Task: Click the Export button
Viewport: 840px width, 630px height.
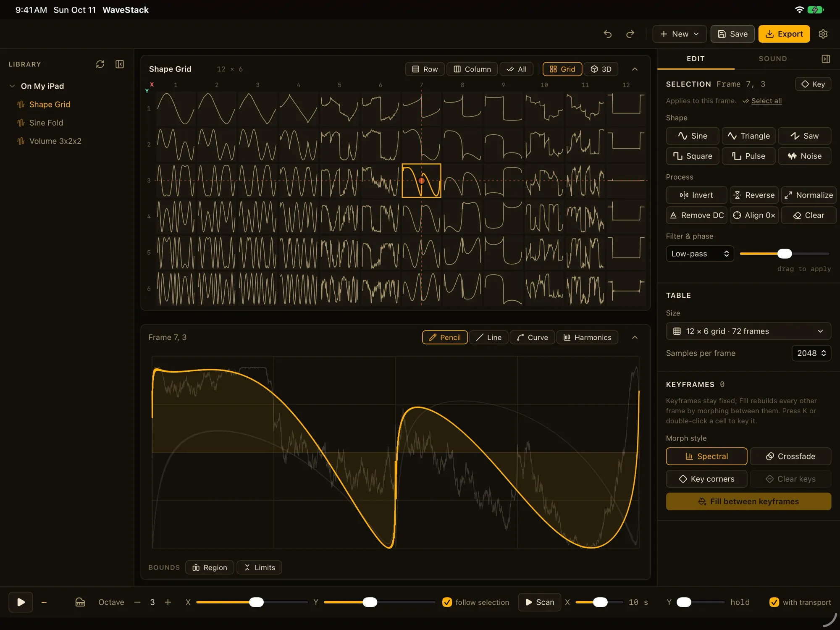Action: click(784, 34)
